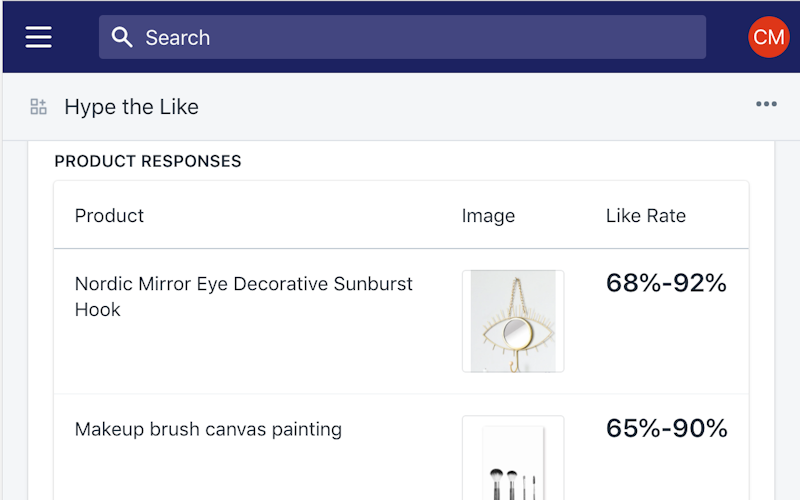
Task: Open the Nordic Mirror eye product thumbnail
Action: 513,321
